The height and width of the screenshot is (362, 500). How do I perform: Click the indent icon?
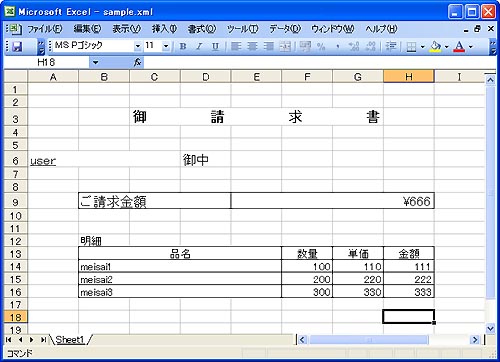(391, 46)
